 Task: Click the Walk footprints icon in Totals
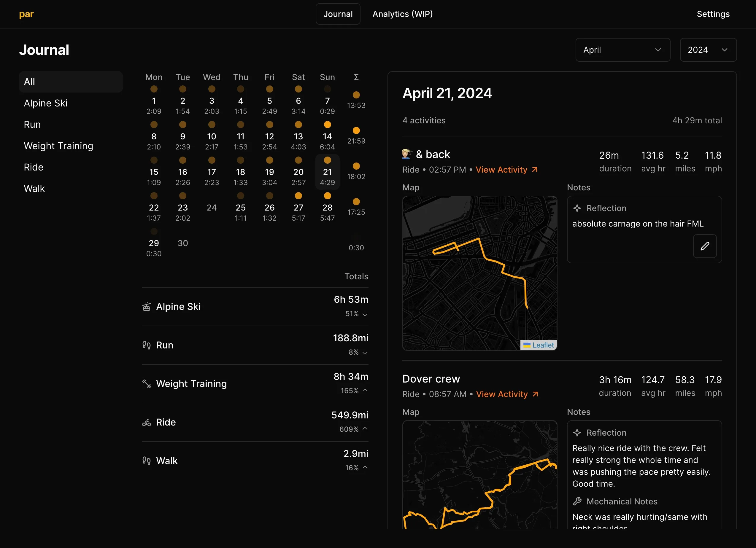[x=147, y=461]
